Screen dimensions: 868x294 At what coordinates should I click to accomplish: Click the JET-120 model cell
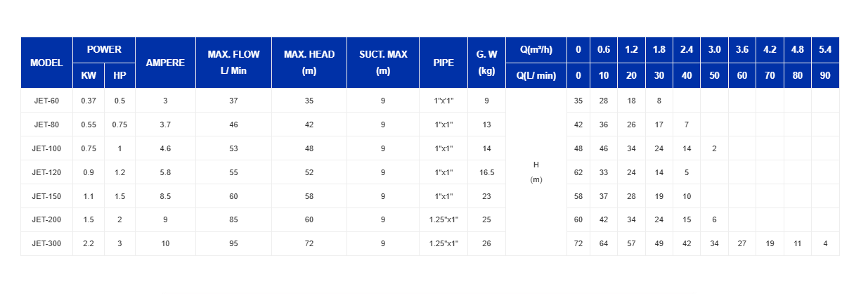[46, 172]
